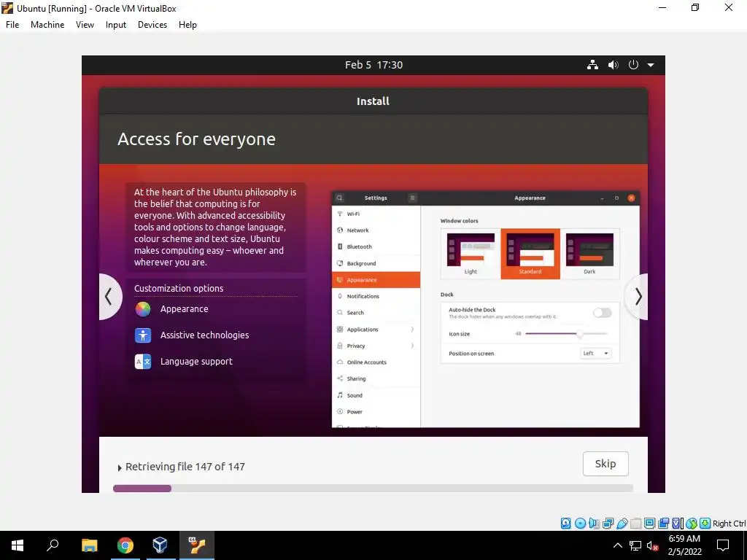Screen dimensions: 747x560
Task: Click the green arrow keyboard capture icon
Action: (x=705, y=524)
